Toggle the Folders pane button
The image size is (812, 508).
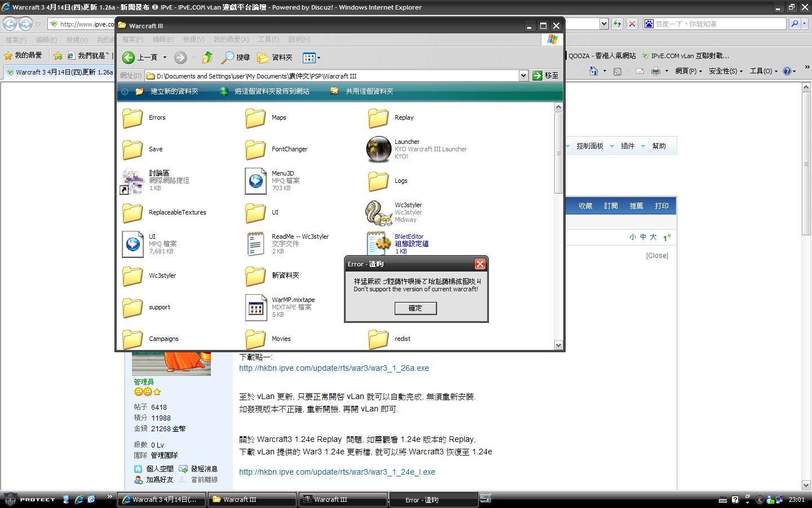(x=275, y=58)
